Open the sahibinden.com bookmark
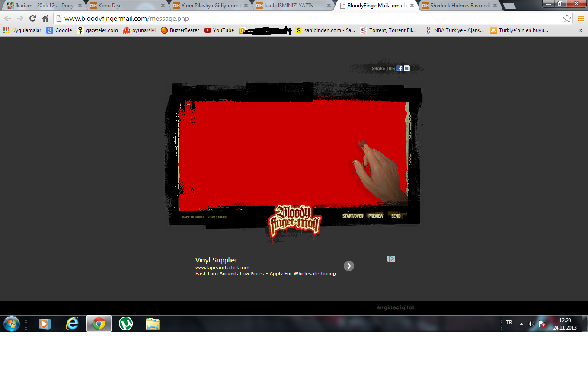Viewport: 588px width, 368px height. [x=325, y=30]
